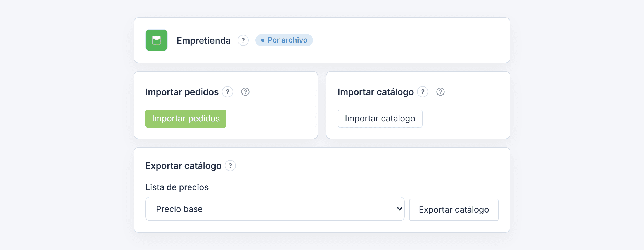Screen dimensions: 644x250
Task: Click the Por archivo status badge
Action: click(x=284, y=40)
